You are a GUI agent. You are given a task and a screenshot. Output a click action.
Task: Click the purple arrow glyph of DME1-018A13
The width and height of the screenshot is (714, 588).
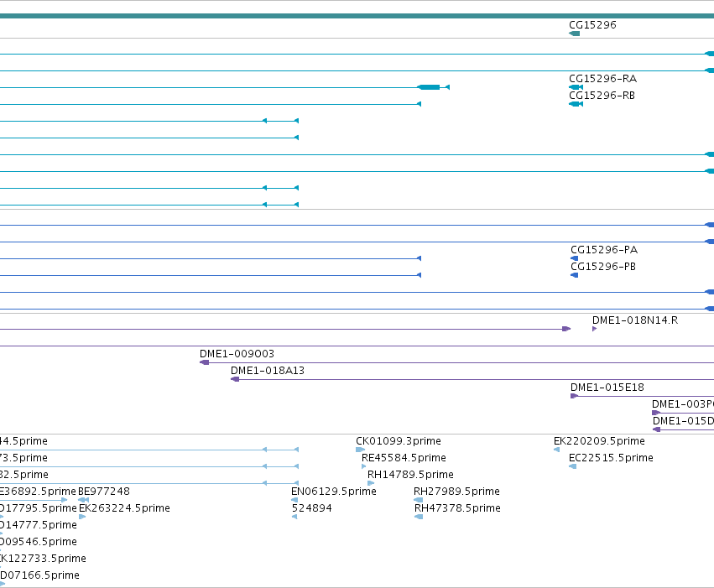tap(235, 379)
